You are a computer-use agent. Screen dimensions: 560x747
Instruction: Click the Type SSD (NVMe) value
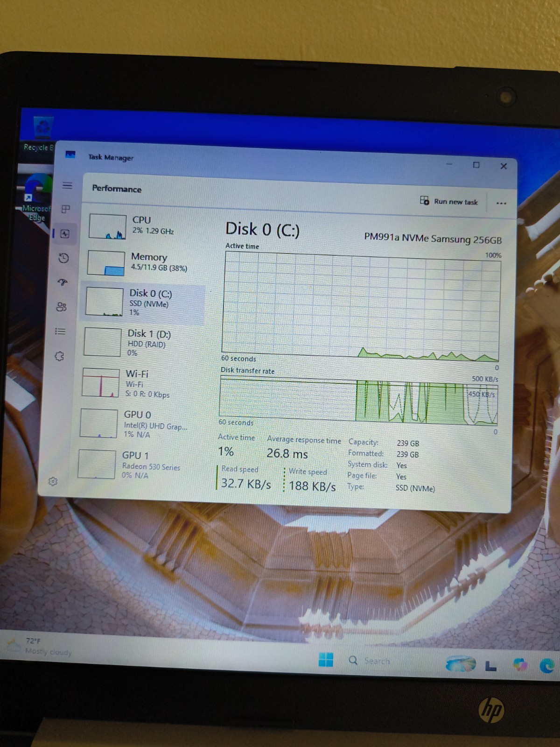(x=415, y=488)
